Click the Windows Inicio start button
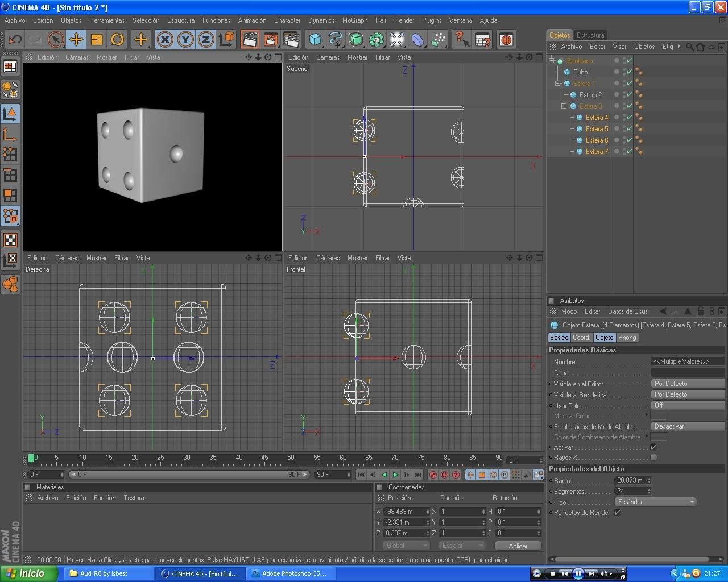 pos(28,573)
